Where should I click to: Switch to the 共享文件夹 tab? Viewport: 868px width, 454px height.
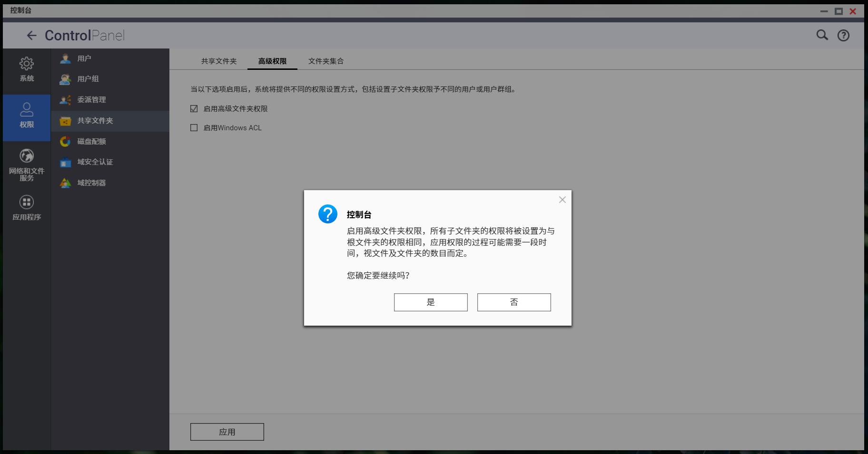pyautogui.click(x=218, y=61)
